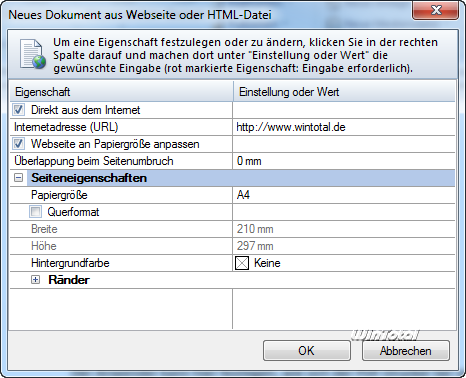The width and height of the screenshot is (466, 378).
Task: Select the 'Papiergröße' property label
Action: tap(59, 195)
